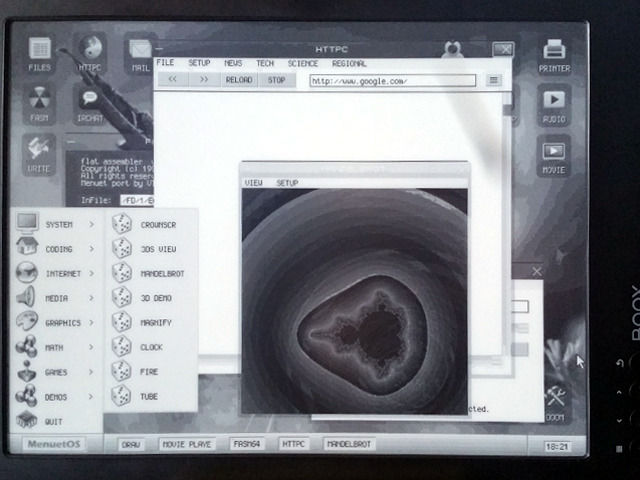Click the FIRE dice icon

click(122, 371)
